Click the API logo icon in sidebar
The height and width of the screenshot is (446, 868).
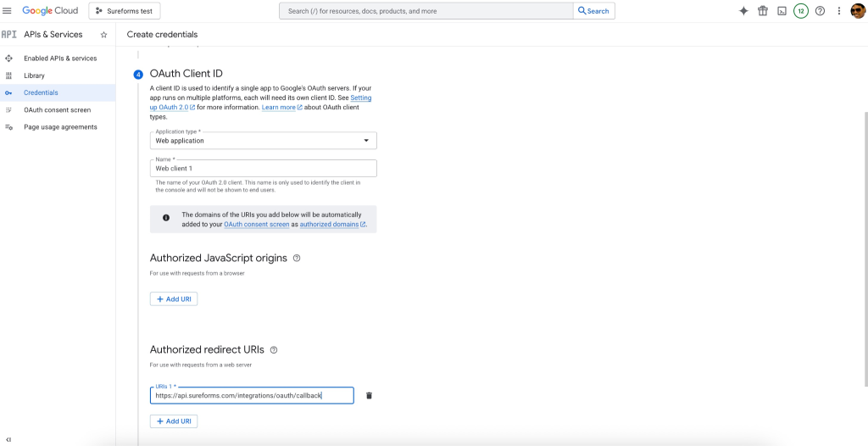coord(8,35)
